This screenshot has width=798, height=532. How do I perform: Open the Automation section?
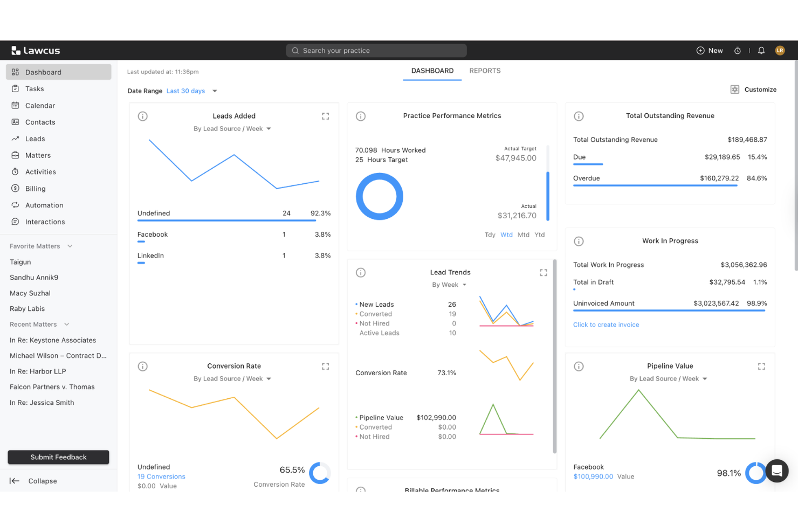click(x=43, y=205)
